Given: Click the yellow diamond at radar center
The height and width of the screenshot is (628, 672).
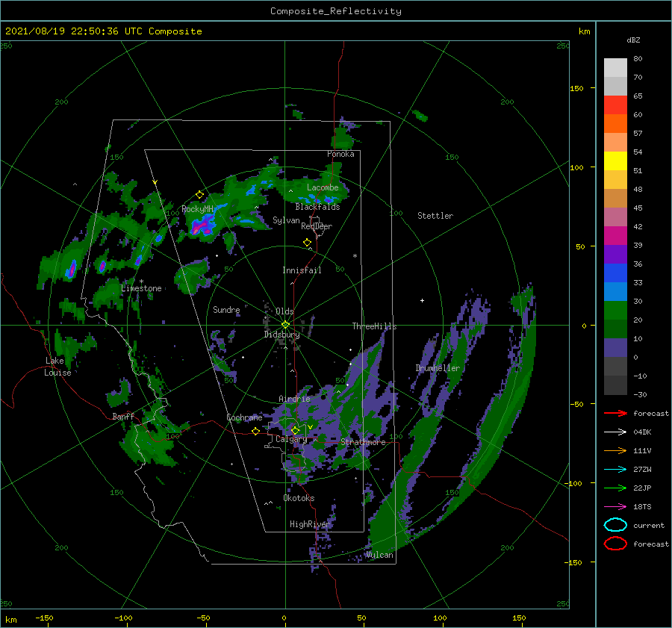Looking at the screenshot, I should point(285,325).
